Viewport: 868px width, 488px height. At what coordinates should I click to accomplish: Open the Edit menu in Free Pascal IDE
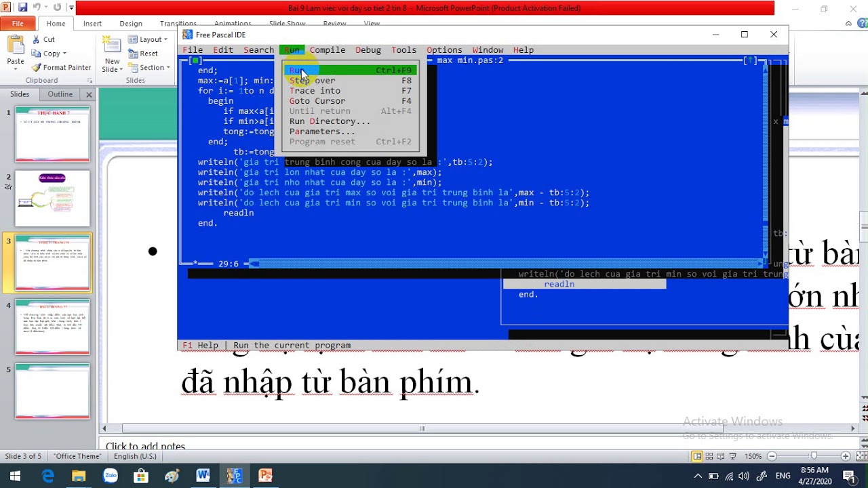[x=223, y=50]
